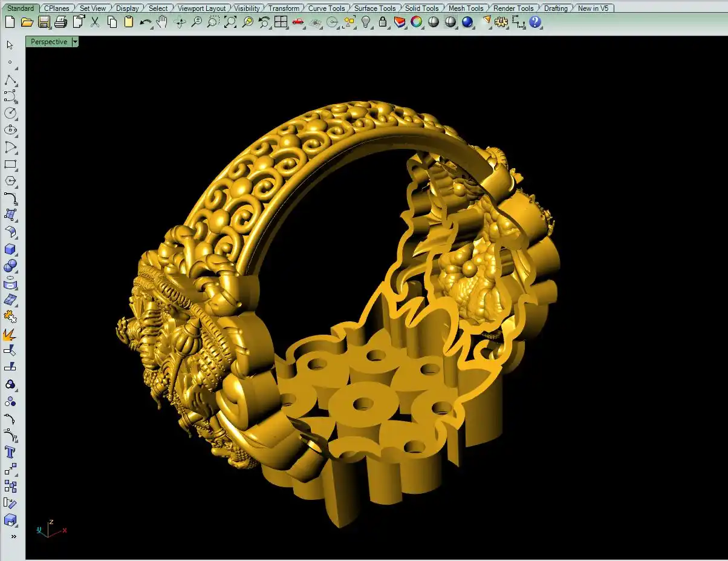
Task: Click the Help question mark icon
Action: 535,22
